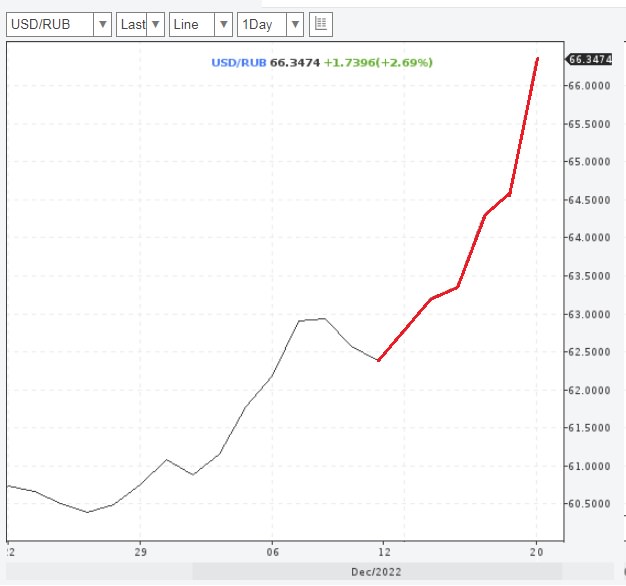Click the 06 date marker on time axis

(272, 552)
